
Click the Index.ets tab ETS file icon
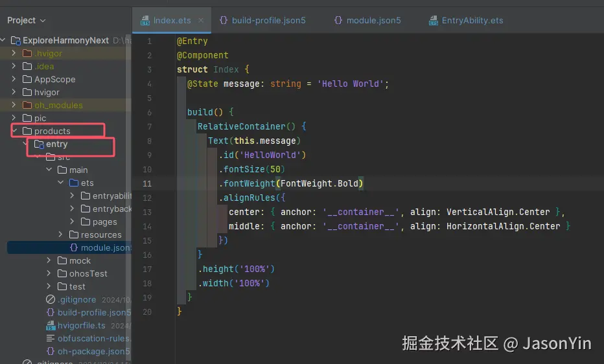tap(145, 20)
